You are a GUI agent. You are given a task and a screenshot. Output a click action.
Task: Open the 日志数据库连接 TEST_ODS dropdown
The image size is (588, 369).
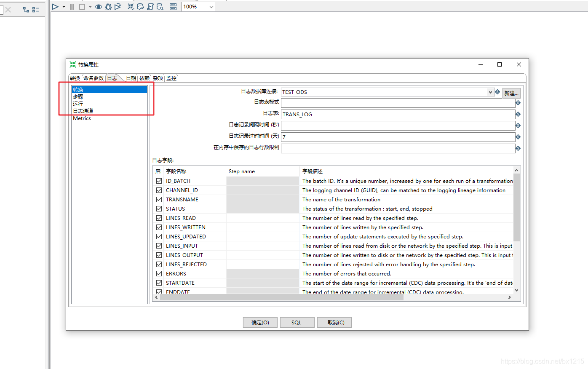(x=490, y=92)
